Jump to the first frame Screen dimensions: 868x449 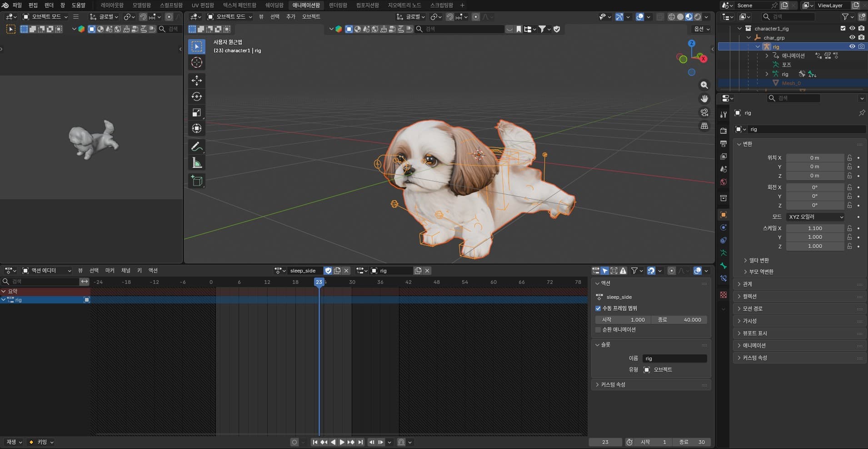coord(315,442)
